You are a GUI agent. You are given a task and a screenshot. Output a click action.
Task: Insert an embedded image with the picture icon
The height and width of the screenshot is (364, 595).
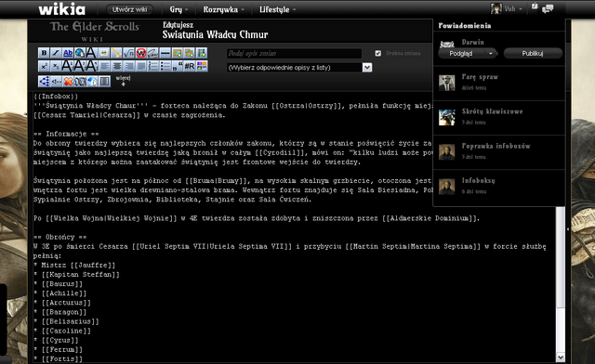pyautogui.click(x=104, y=53)
